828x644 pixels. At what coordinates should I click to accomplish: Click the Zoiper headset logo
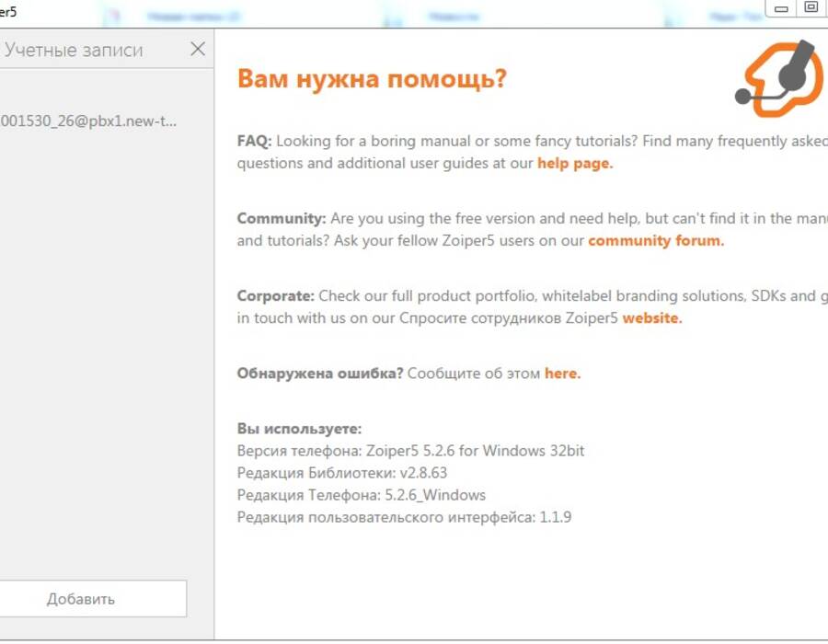click(779, 79)
